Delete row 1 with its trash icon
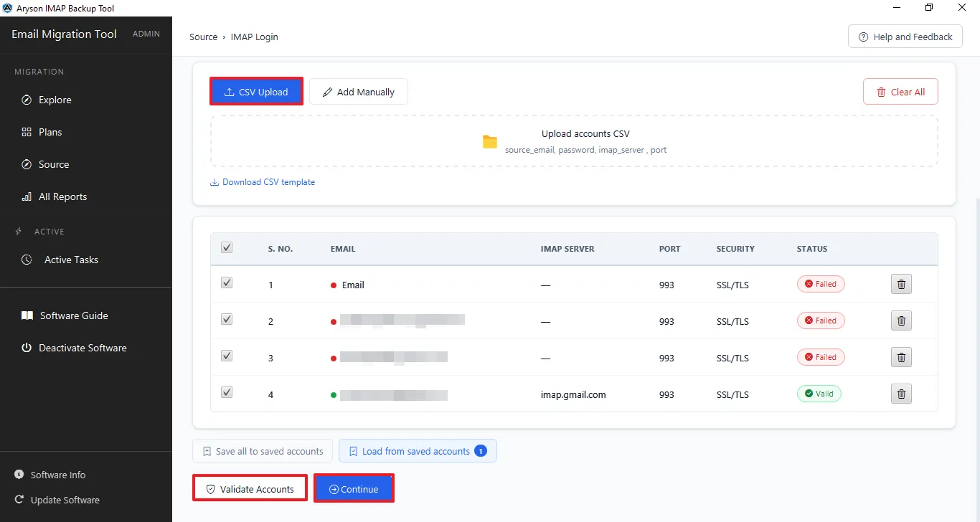980x522 pixels. tap(901, 285)
